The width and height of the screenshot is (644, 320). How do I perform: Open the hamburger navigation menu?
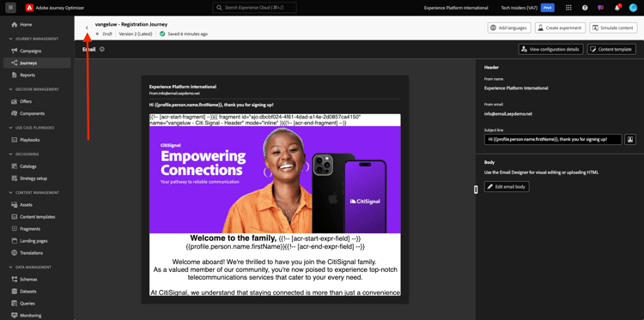(10, 8)
